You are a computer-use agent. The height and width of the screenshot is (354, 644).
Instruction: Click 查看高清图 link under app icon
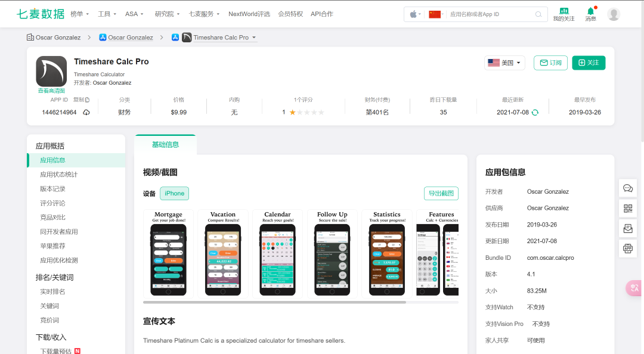tap(51, 91)
